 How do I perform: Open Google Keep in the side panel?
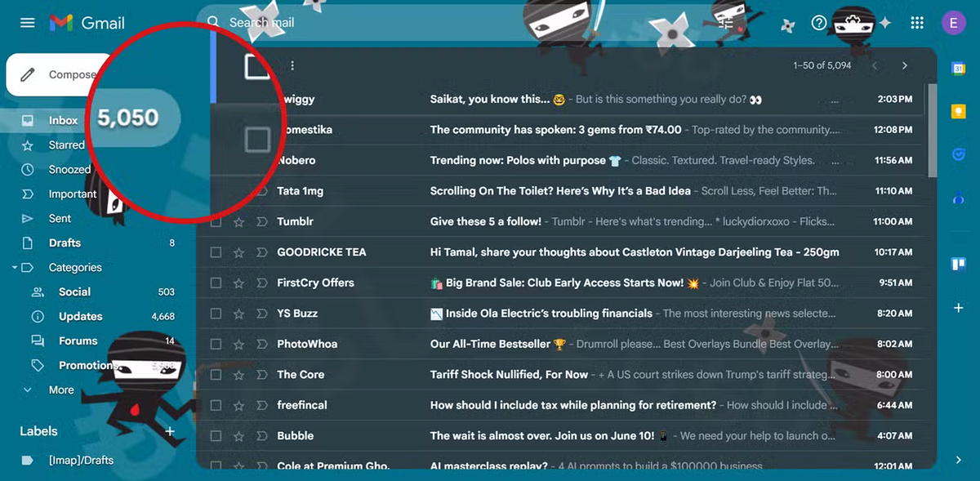click(959, 111)
